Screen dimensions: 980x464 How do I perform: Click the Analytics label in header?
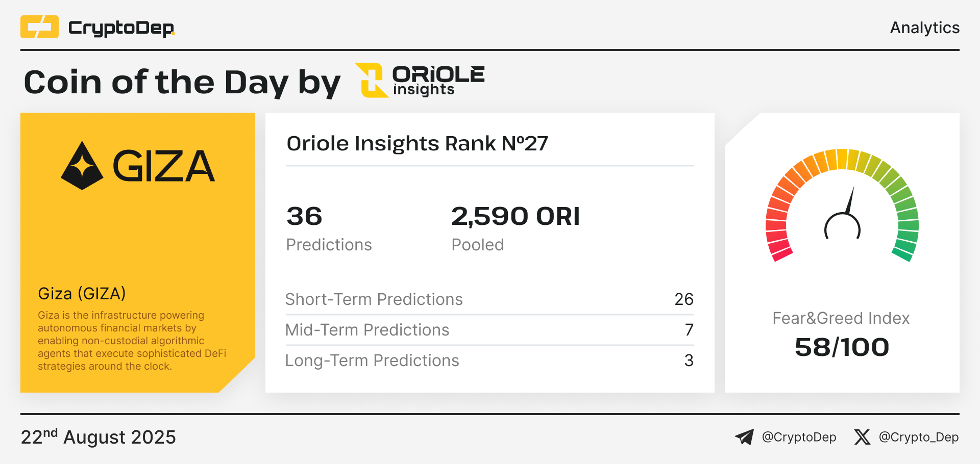tap(925, 28)
